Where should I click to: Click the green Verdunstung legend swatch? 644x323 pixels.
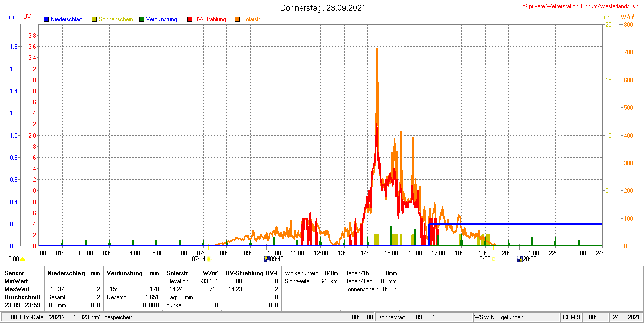point(142,19)
